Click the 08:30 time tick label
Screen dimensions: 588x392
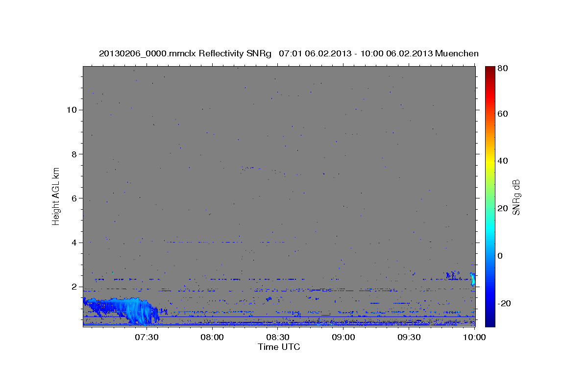coord(278,337)
